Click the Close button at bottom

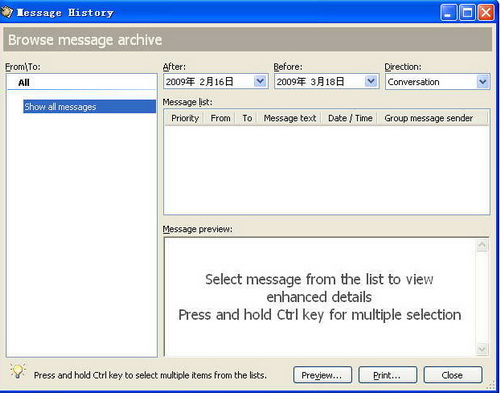click(453, 375)
